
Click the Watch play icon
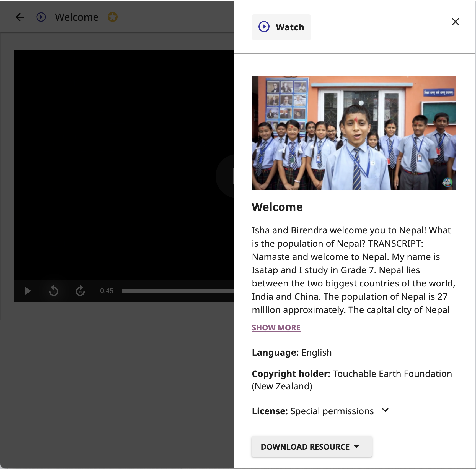[x=264, y=27]
